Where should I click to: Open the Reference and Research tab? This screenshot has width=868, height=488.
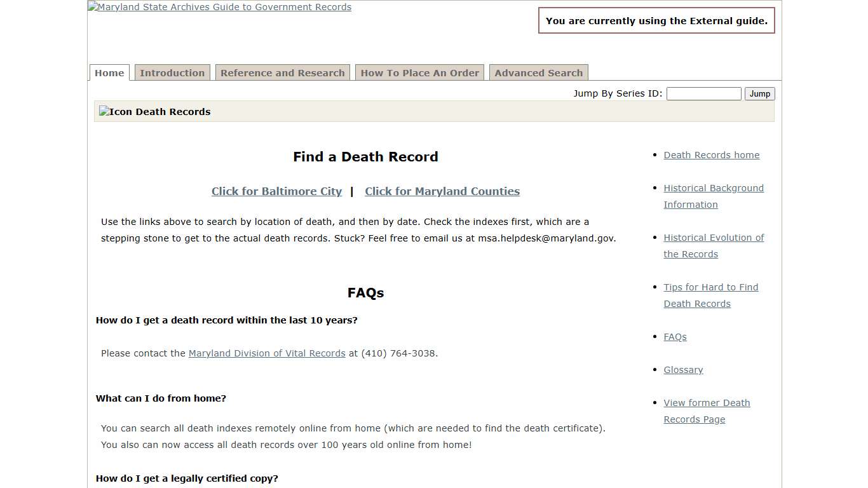[282, 72]
